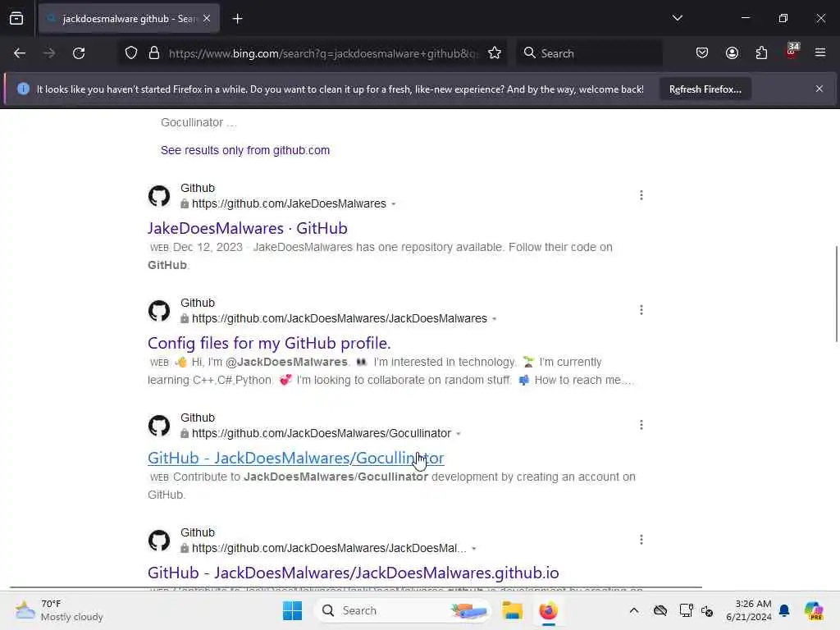Click the bing.com URL address field
840x630 pixels.
coord(323,53)
